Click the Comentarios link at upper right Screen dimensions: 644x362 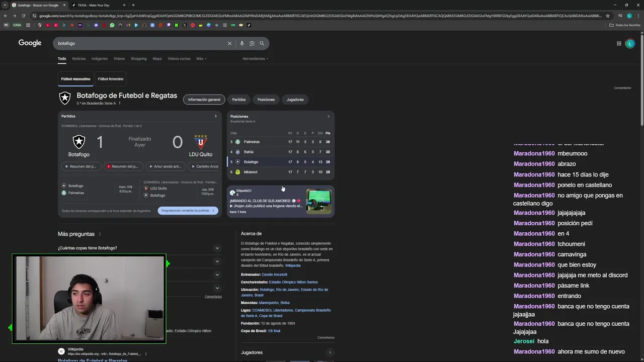622,88
